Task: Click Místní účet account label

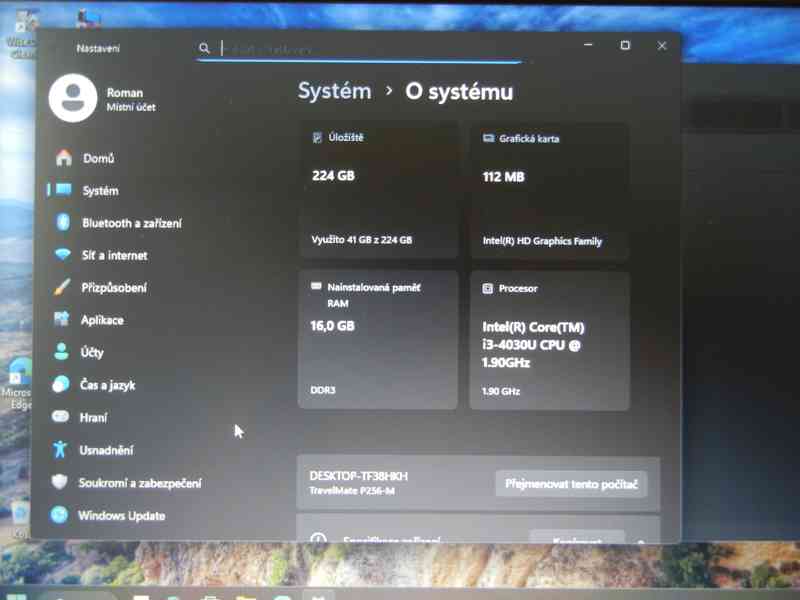Action: click(x=131, y=107)
